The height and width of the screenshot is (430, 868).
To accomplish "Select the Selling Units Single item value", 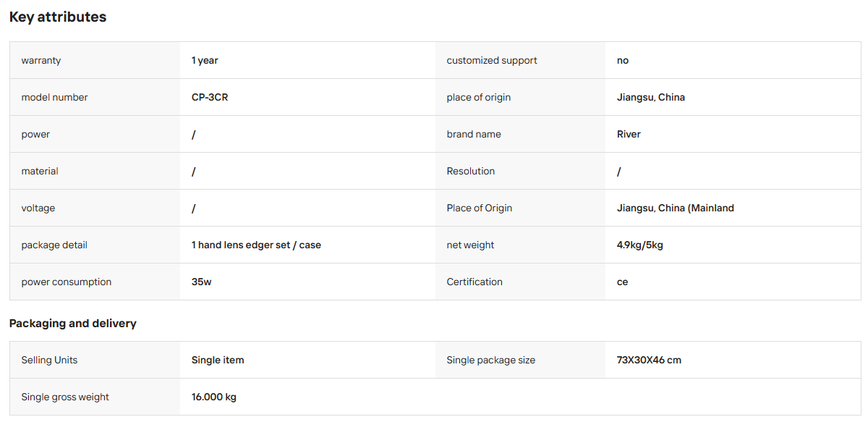I will (218, 360).
